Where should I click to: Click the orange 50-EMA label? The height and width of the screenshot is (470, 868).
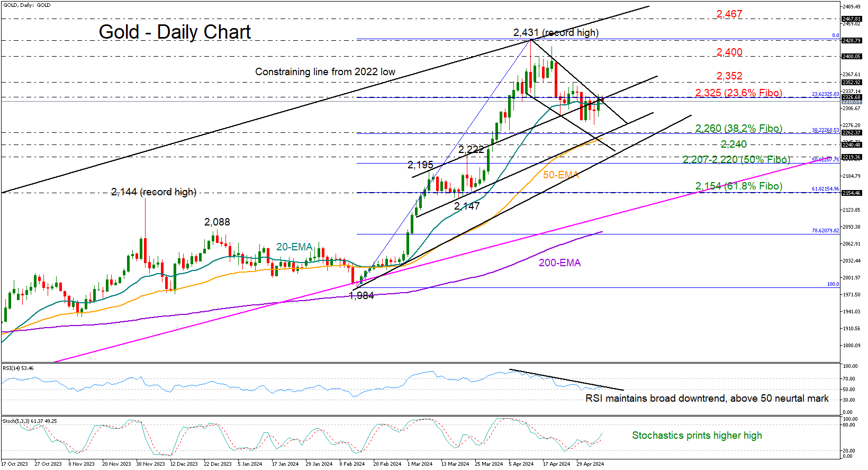click(x=561, y=175)
